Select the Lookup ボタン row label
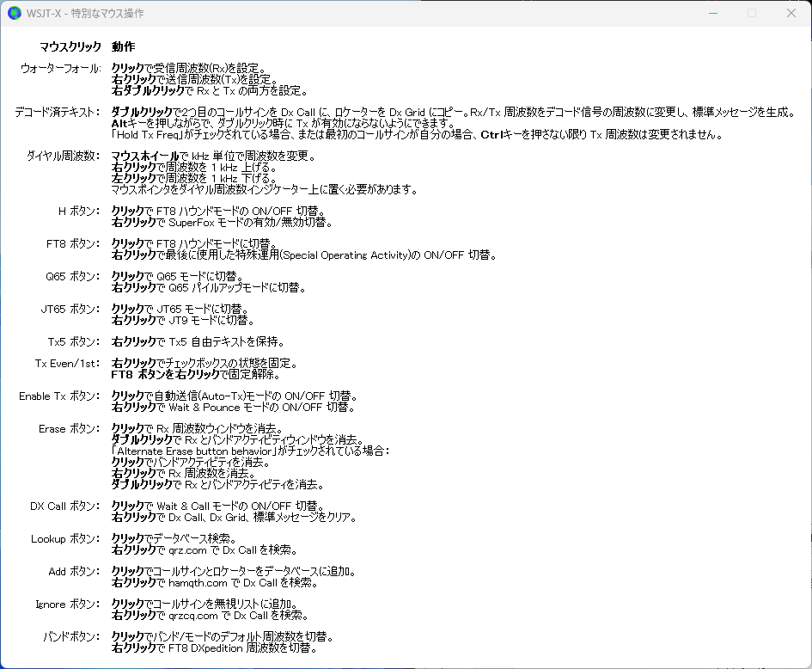This screenshot has width=812, height=669. [66, 539]
